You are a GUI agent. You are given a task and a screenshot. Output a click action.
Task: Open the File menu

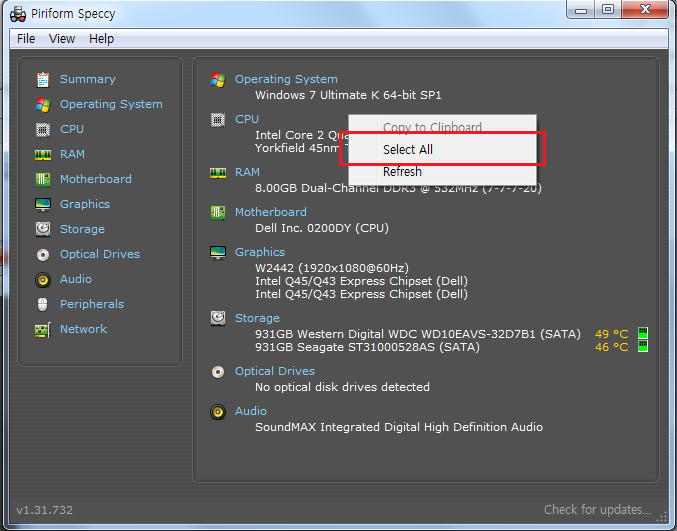(26, 39)
